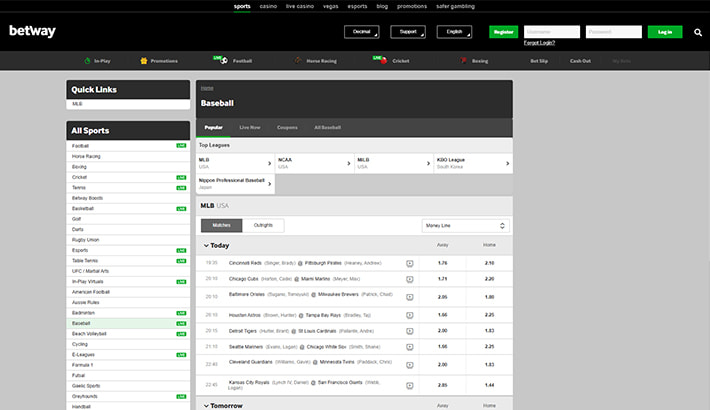Click LIVE badge next to Badminton

click(181, 313)
